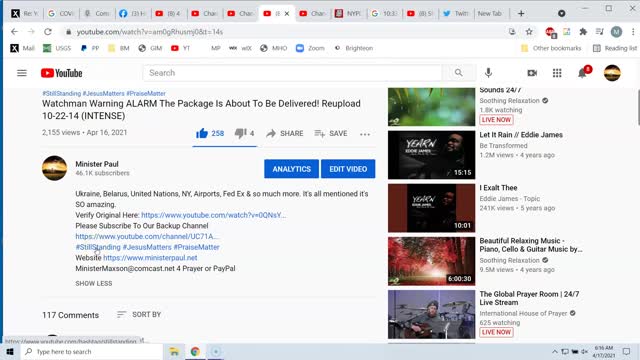Open the Let It Rain video thumbnail
Image resolution: width=640 pixels, height=360 pixels.
431,155
